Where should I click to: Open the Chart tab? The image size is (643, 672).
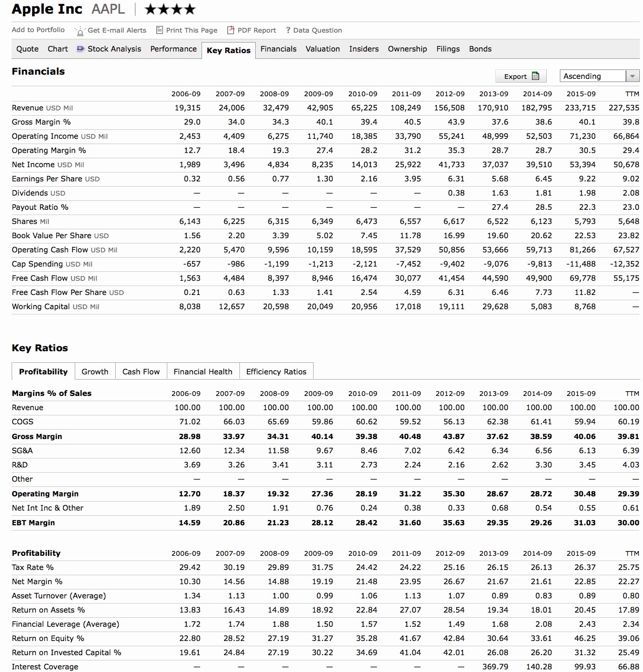[x=58, y=49]
